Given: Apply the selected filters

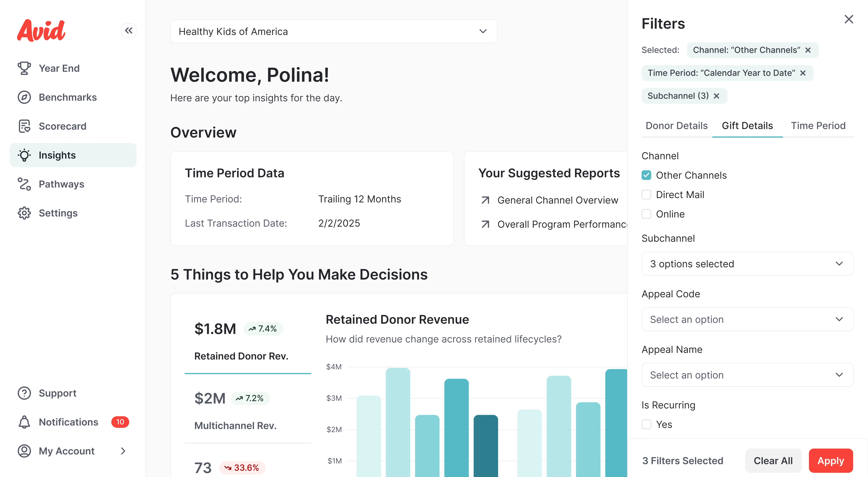Looking at the screenshot, I should coord(831,460).
